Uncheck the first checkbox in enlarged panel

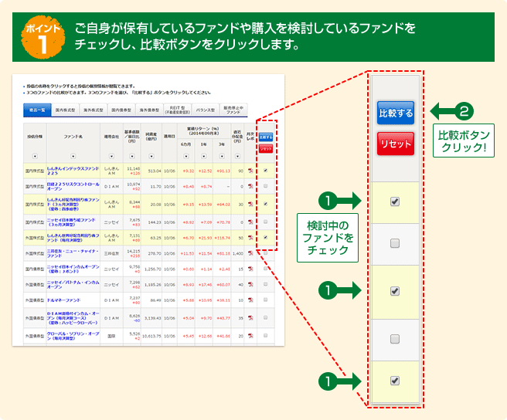[395, 202]
